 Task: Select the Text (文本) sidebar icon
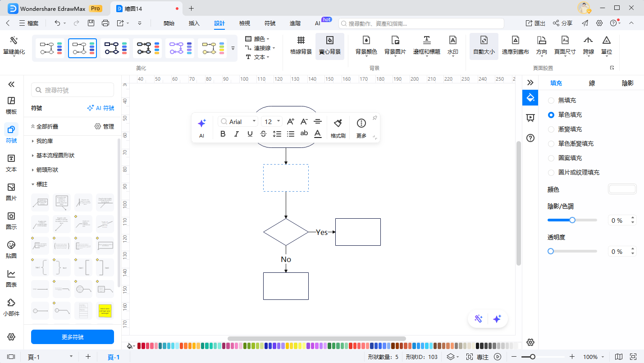11,159
